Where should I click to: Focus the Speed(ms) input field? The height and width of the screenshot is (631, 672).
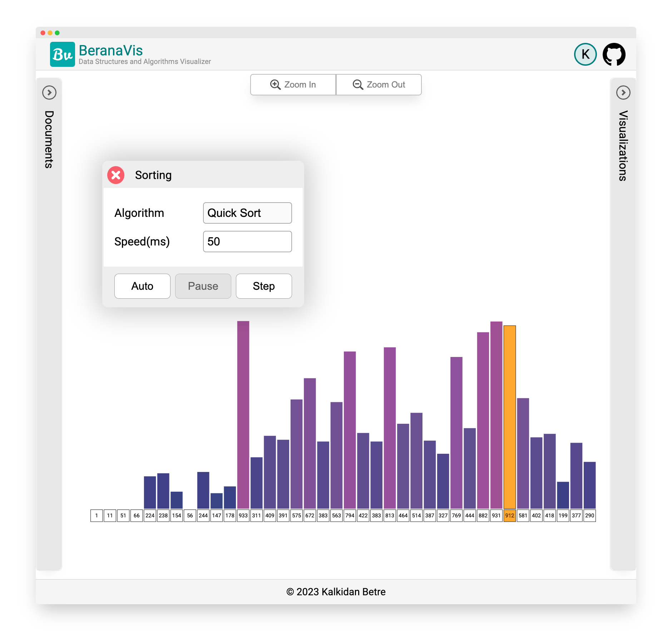[247, 242]
